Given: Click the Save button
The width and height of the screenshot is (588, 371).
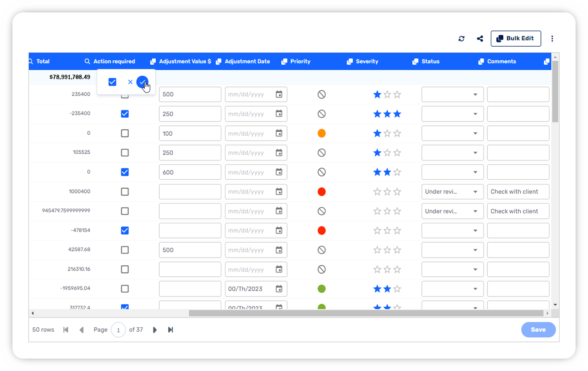Looking at the screenshot, I should 538,329.
